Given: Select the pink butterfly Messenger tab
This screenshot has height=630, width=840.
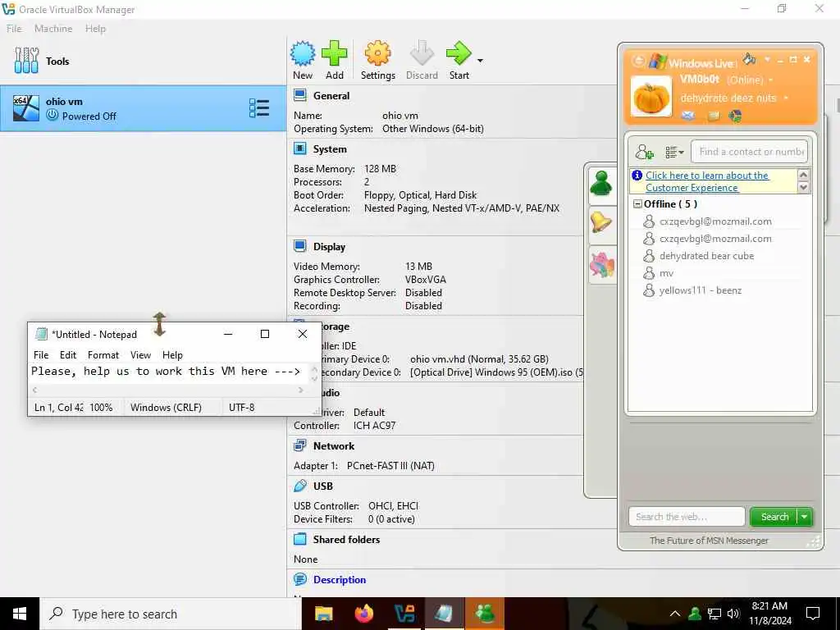Looking at the screenshot, I should pyautogui.click(x=601, y=265).
